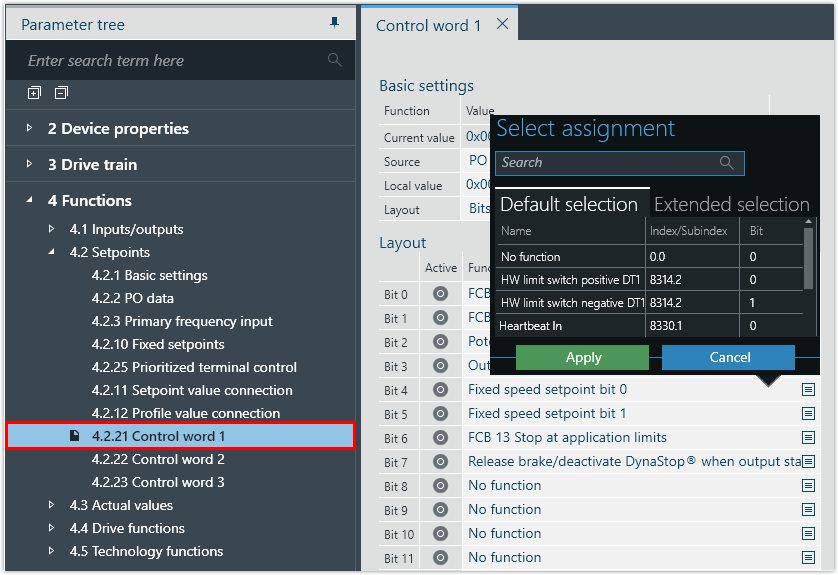This screenshot has width=838, height=575.
Task: Switch to the Extended selection tab
Action: pos(731,204)
